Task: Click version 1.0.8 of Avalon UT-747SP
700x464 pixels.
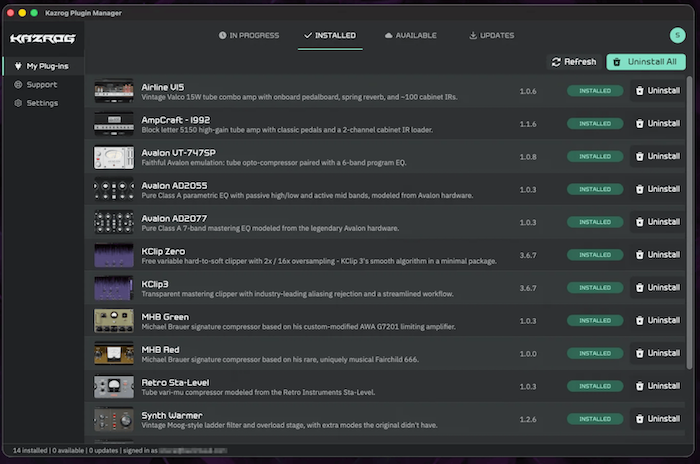Action: click(528, 157)
